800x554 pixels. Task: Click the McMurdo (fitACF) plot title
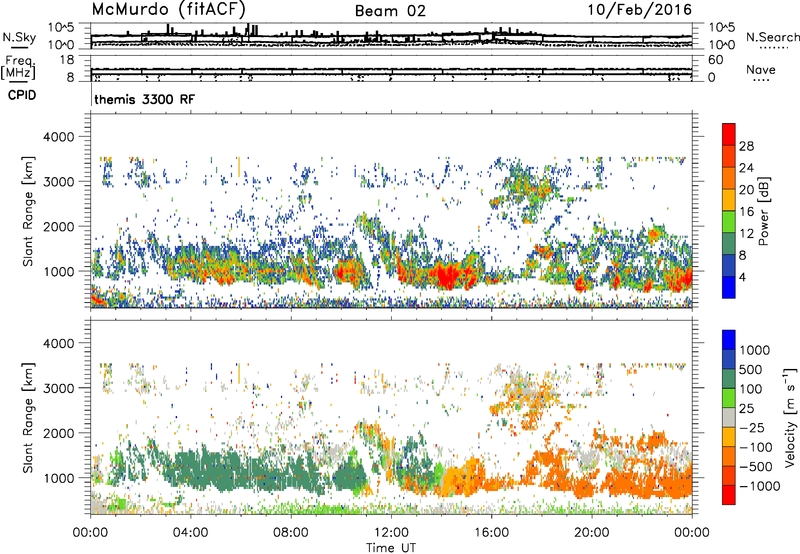169,9
